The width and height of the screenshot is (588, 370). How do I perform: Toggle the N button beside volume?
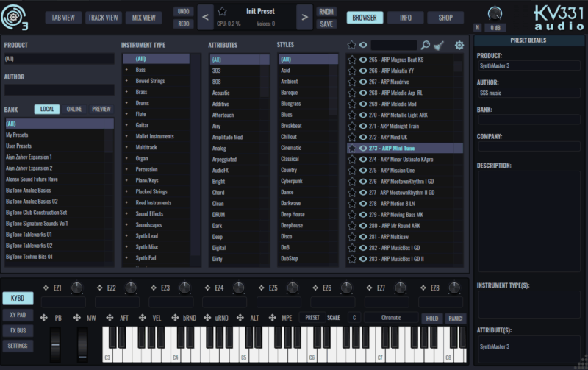[477, 27]
